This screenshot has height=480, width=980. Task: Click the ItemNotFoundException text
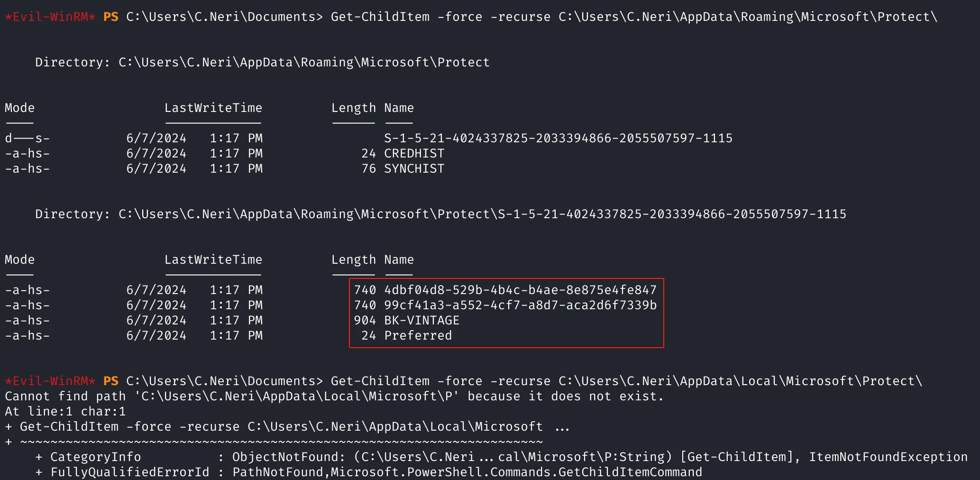(x=888, y=457)
